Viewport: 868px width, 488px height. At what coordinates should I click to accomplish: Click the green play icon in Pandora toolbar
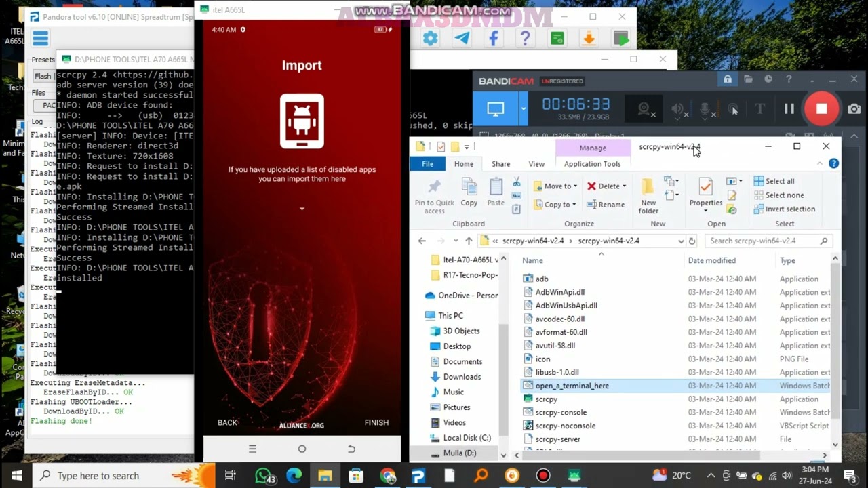coord(620,39)
